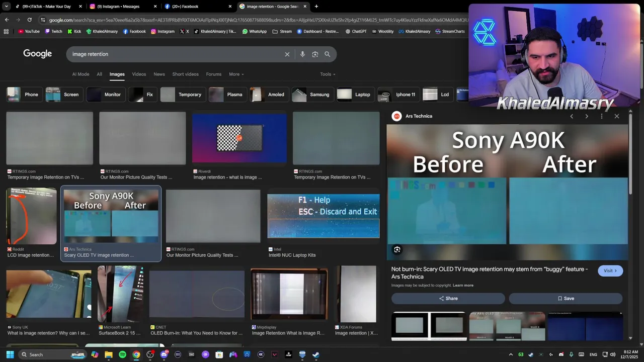644x362 pixels.
Task: Click in the image retention search field
Action: tap(176, 54)
